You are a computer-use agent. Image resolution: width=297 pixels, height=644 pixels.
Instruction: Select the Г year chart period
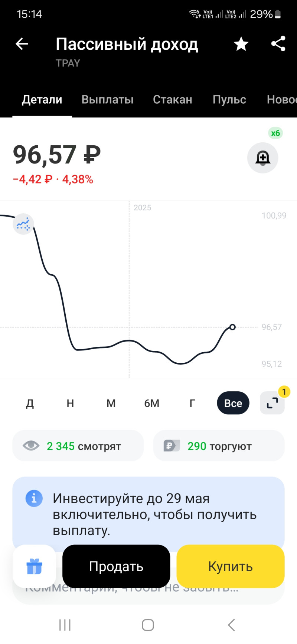192,403
